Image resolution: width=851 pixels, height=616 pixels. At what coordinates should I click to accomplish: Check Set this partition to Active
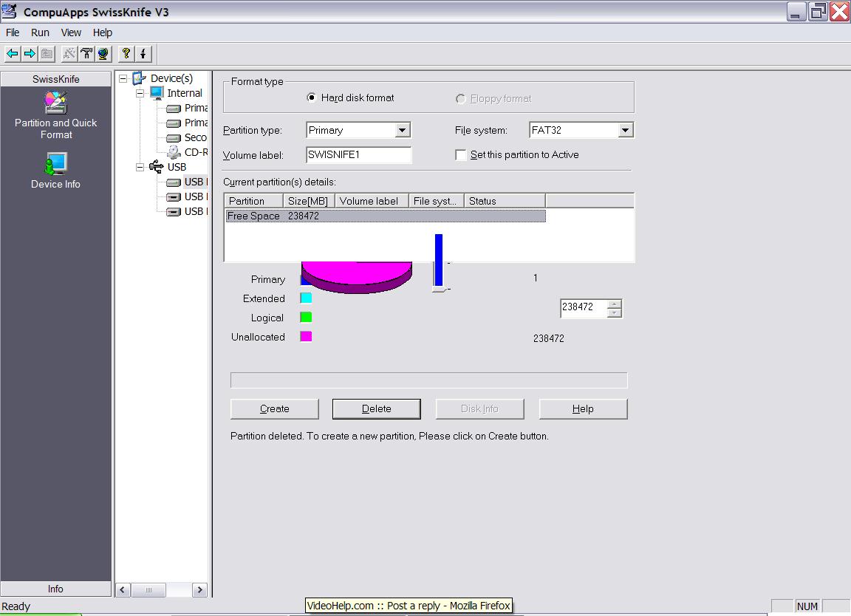461,155
